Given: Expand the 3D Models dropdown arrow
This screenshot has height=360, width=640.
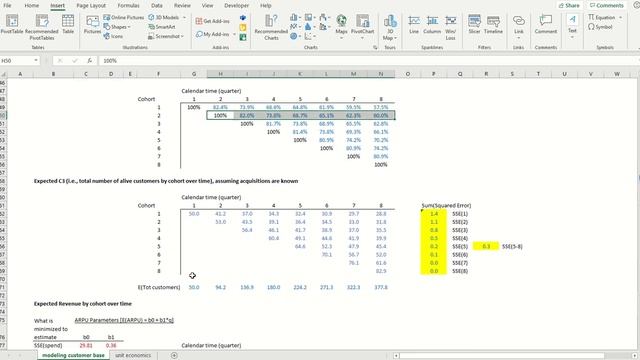Looking at the screenshot, I should tap(184, 18).
